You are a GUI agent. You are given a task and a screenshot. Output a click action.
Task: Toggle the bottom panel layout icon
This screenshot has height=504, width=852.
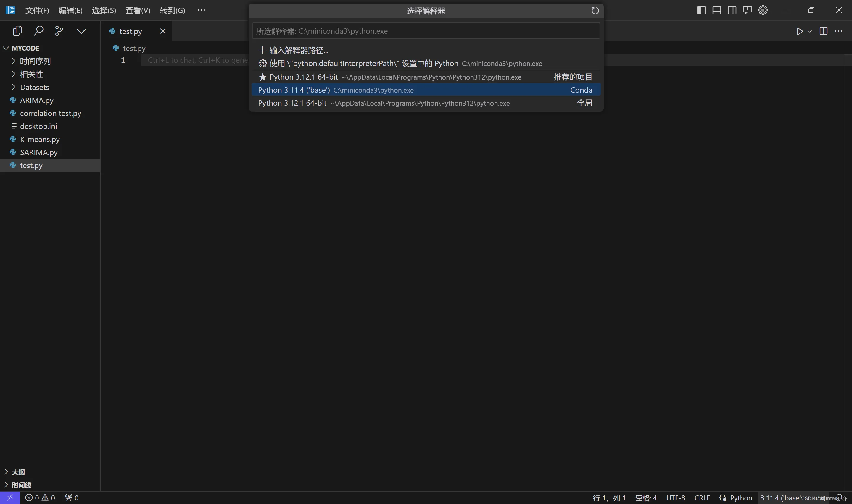click(x=717, y=10)
